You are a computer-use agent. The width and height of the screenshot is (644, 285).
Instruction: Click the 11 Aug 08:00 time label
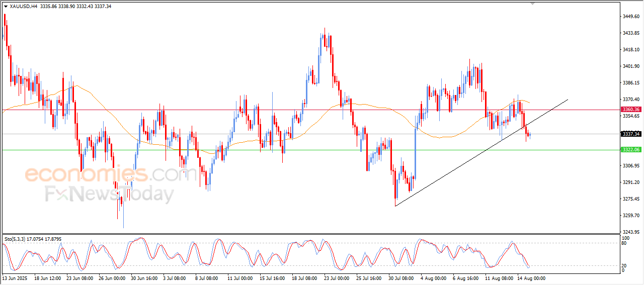(498, 278)
